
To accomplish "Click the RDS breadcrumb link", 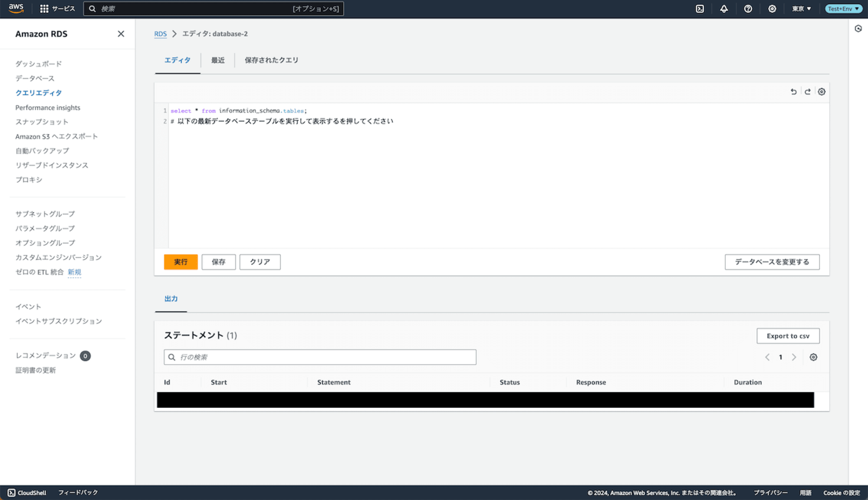I will tap(160, 34).
